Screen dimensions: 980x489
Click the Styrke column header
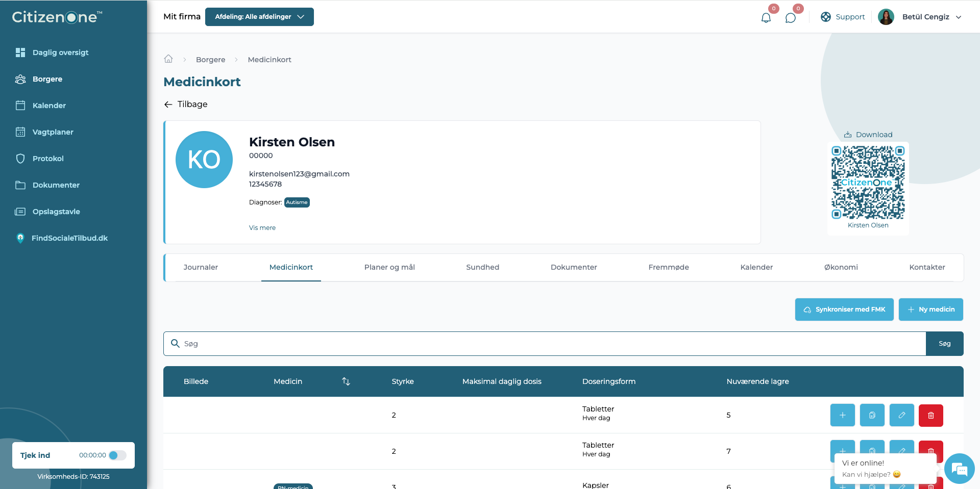[x=403, y=381]
